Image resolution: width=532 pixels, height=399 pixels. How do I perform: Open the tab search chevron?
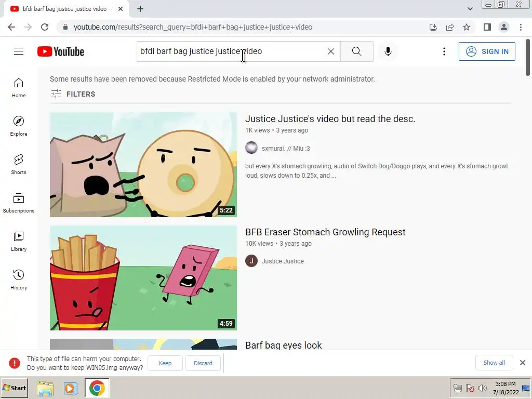pyautogui.click(x=470, y=9)
